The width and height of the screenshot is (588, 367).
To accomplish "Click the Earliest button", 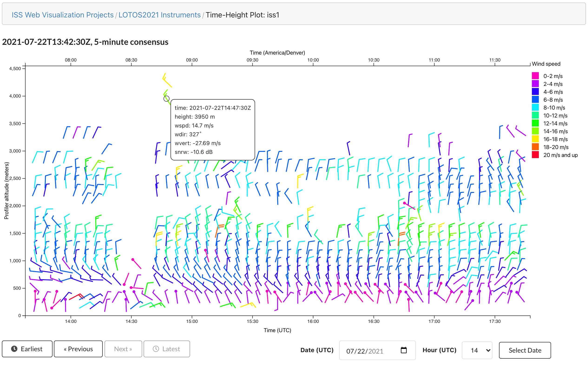I will [x=27, y=349].
